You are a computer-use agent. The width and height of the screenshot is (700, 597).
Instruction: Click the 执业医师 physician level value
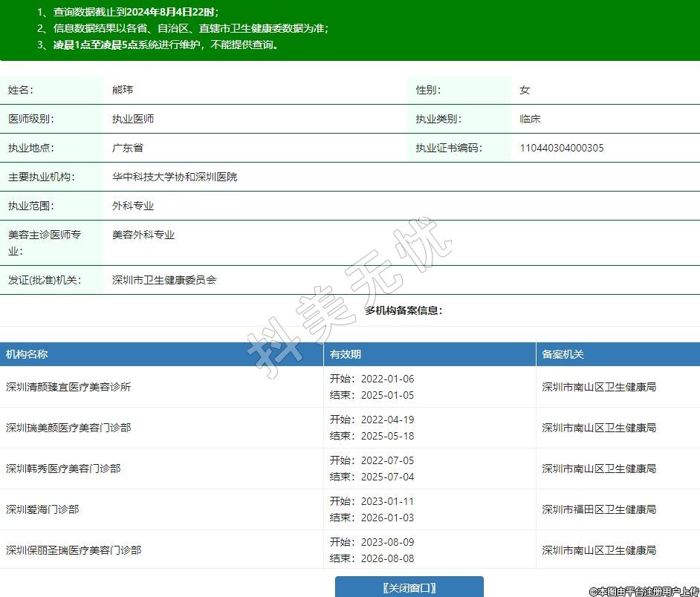tap(133, 119)
